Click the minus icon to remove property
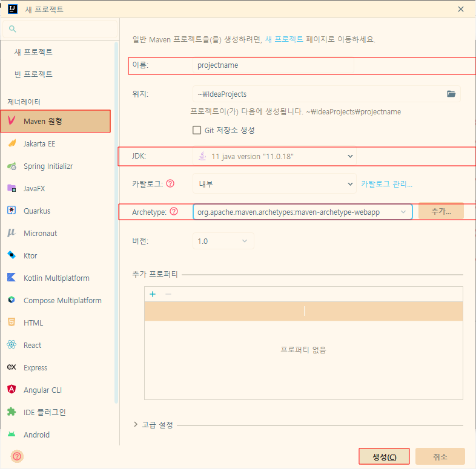 [x=168, y=294]
